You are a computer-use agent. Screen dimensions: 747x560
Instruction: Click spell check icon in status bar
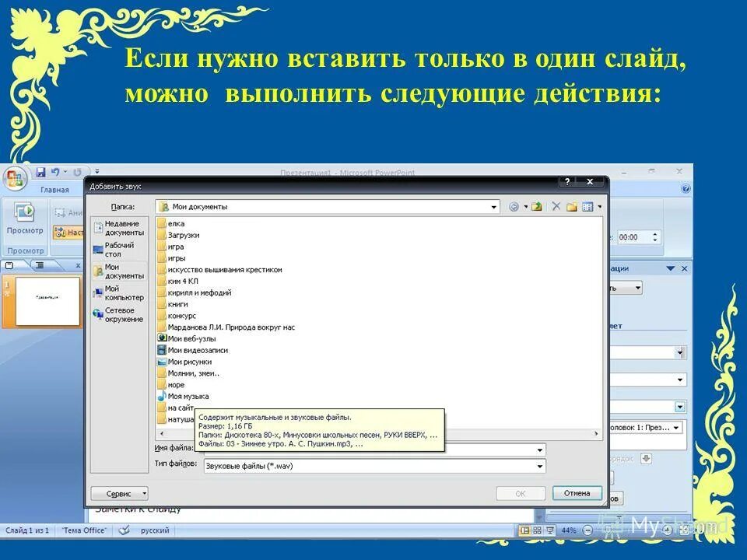pyautogui.click(x=124, y=530)
